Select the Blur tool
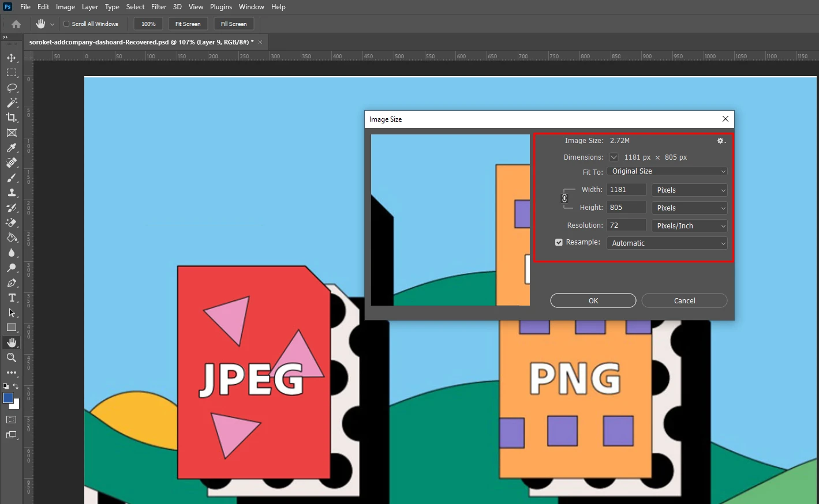 12,253
